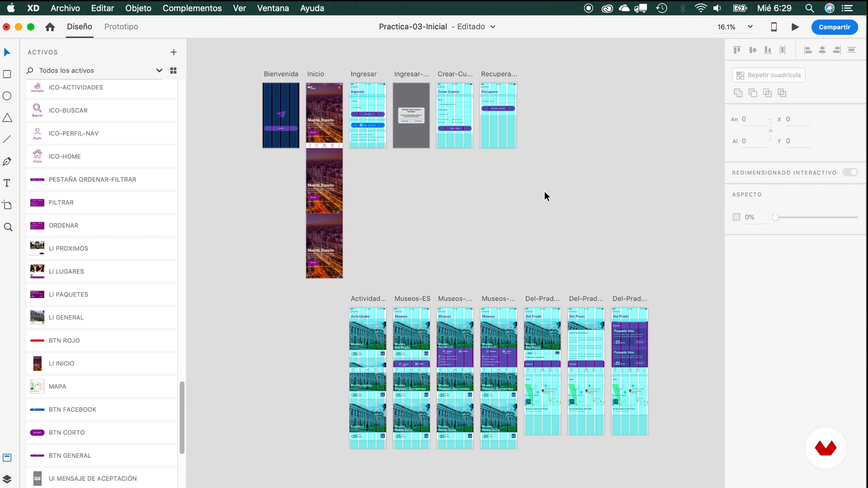The image size is (868, 488).
Task: Select the Zoom magnifier tool
Action: (8, 227)
